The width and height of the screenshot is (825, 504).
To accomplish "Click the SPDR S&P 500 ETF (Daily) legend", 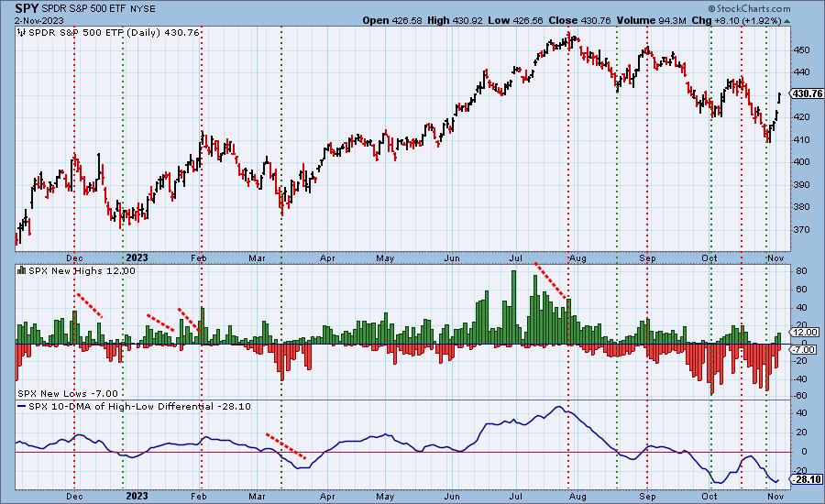I will point(115,33).
